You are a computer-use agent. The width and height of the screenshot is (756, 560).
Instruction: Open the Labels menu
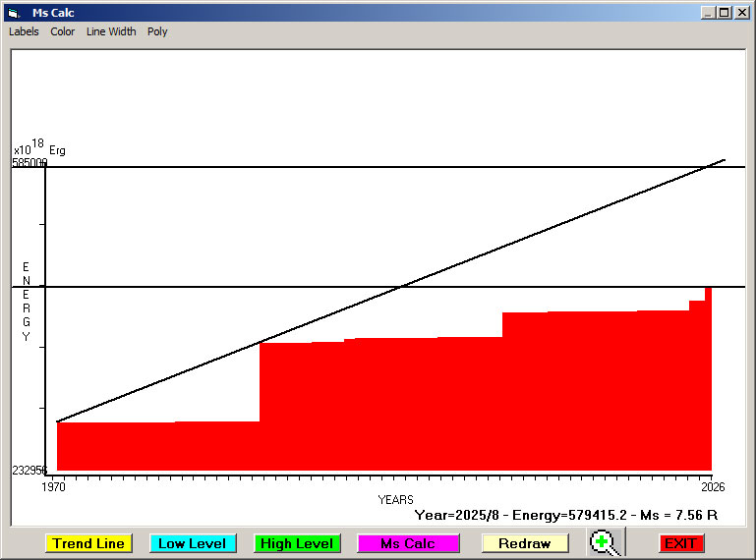click(24, 31)
